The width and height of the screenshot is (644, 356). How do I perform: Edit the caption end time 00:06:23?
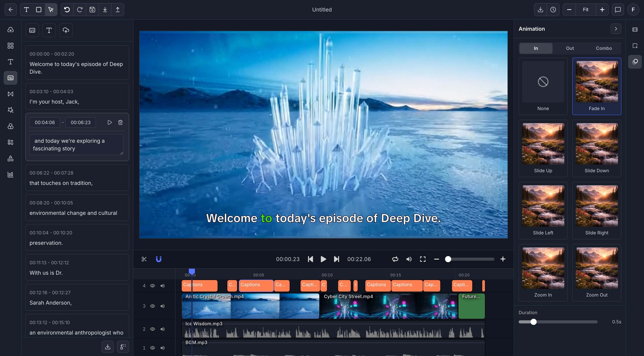[80, 122]
